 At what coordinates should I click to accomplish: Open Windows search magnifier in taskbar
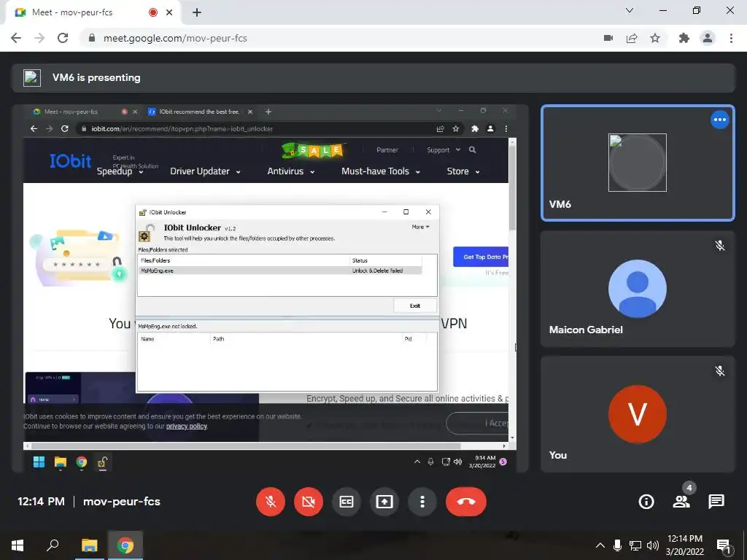tap(53, 545)
